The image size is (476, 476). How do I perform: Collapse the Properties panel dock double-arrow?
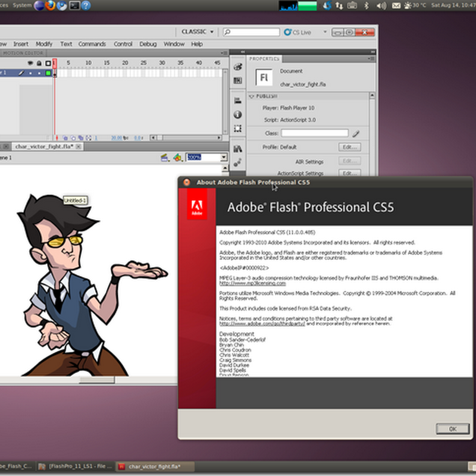[x=372, y=52]
